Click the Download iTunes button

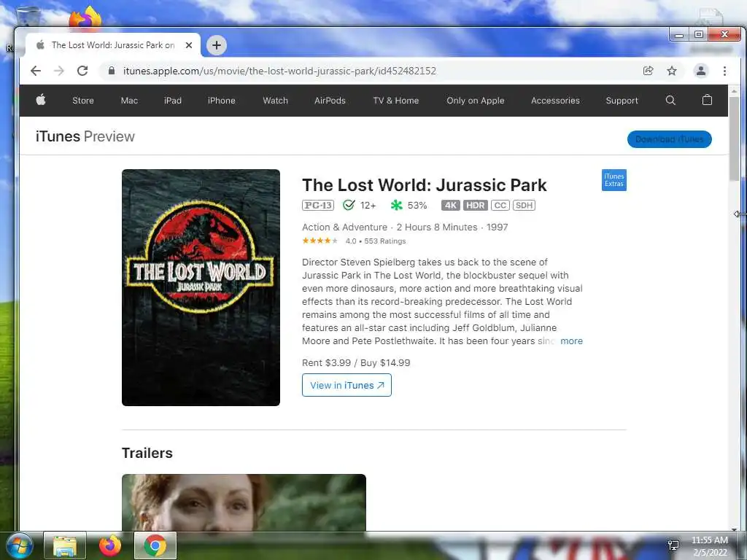point(670,139)
